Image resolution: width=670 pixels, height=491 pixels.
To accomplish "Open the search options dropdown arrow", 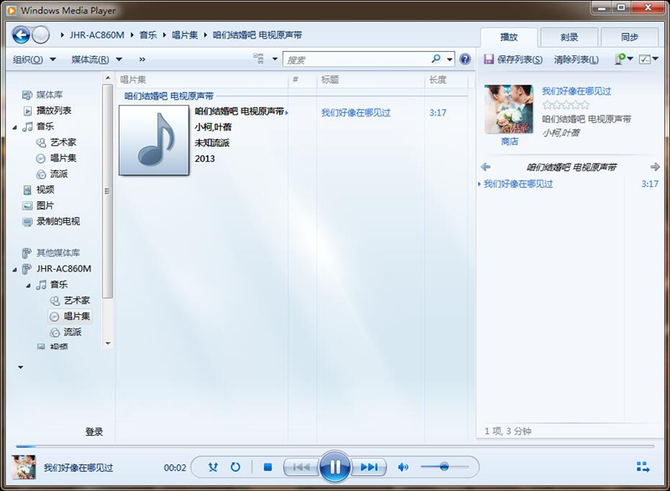I will pos(450,59).
